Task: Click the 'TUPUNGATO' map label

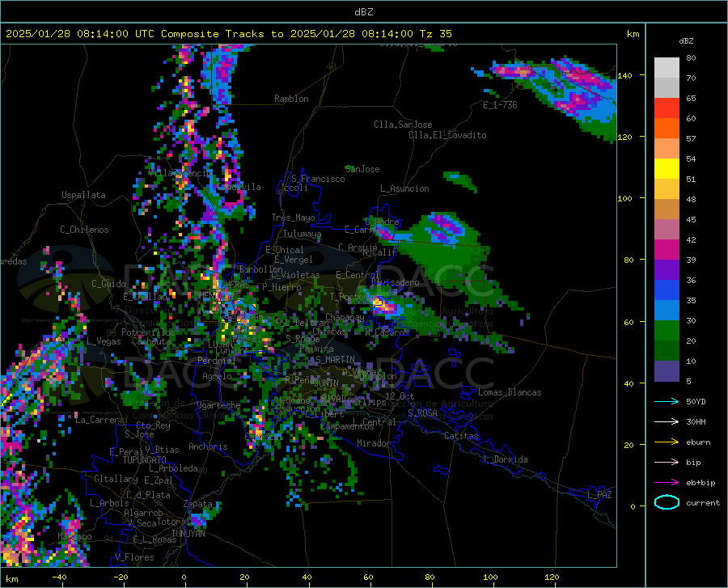Action: click(x=145, y=460)
